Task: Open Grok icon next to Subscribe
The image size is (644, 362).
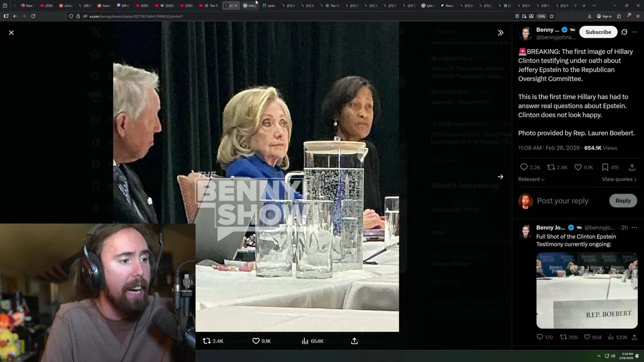Action: pyautogui.click(x=624, y=32)
